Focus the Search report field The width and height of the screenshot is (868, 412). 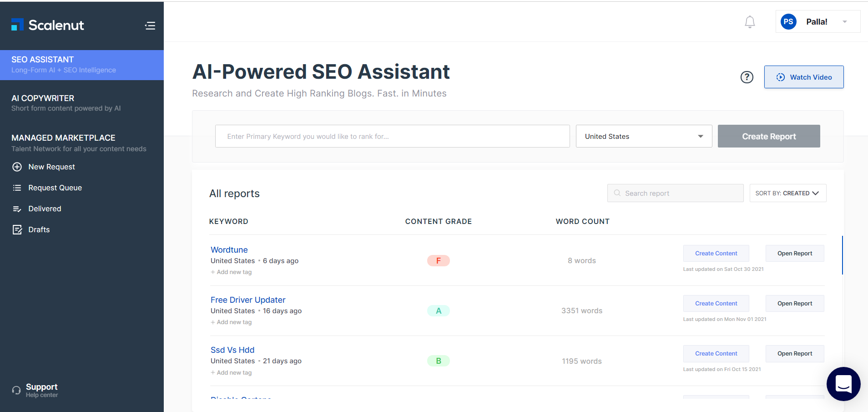pyautogui.click(x=675, y=193)
